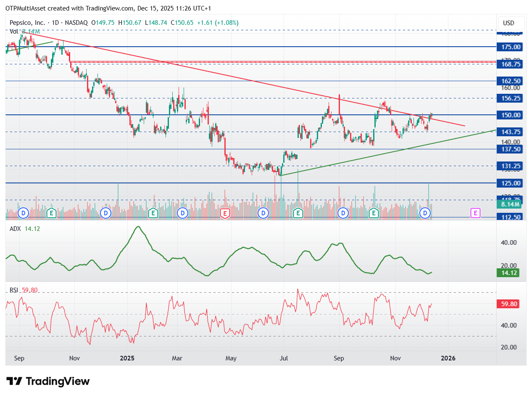The height and width of the screenshot is (397, 532).
Task: Click the Vol indicator legend label
Action: point(14,32)
